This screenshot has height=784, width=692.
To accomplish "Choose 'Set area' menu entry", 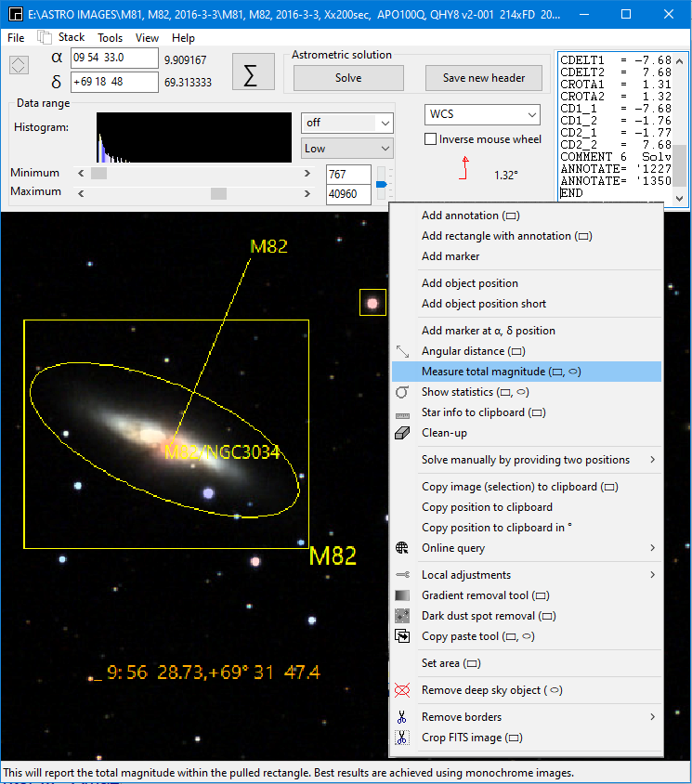I will coord(527,663).
